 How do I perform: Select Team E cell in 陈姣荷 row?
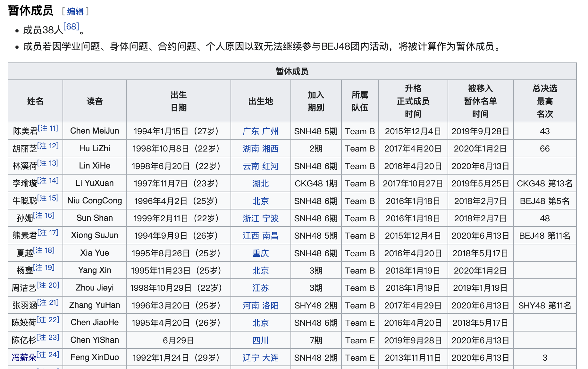pos(360,323)
